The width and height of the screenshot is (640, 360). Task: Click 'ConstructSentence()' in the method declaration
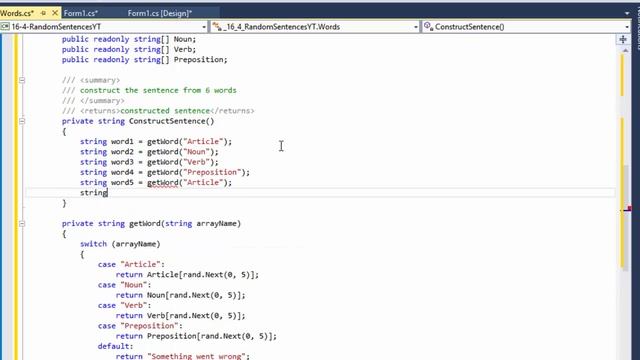[x=171, y=121]
